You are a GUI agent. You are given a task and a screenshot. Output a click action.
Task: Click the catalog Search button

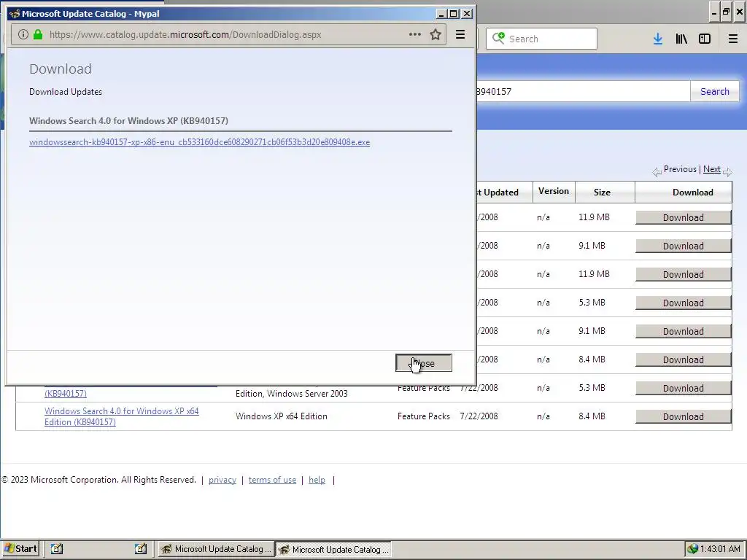click(x=715, y=91)
